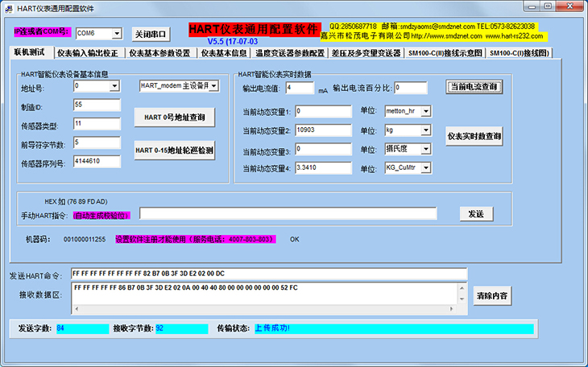Click the 输出电流值 input field

(x=300, y=88)
